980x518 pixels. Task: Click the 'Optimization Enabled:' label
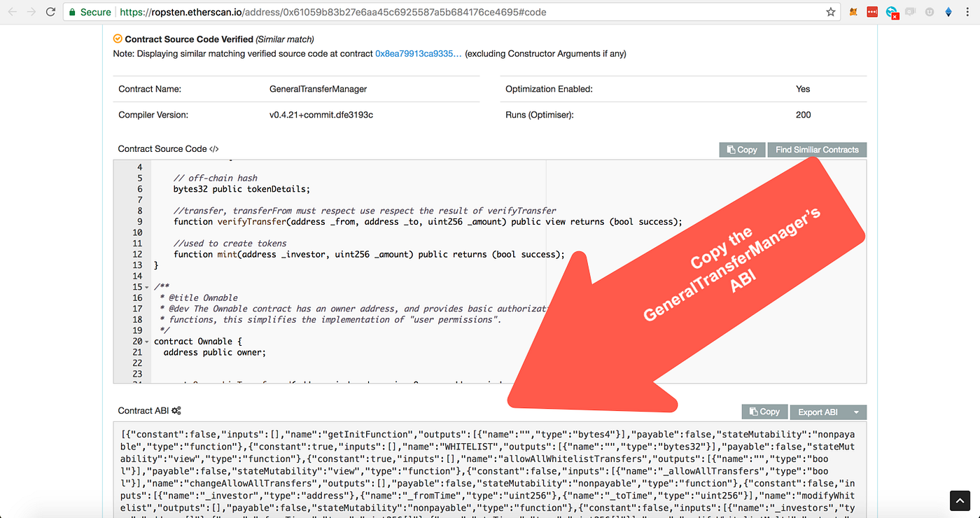click(549, 89)
